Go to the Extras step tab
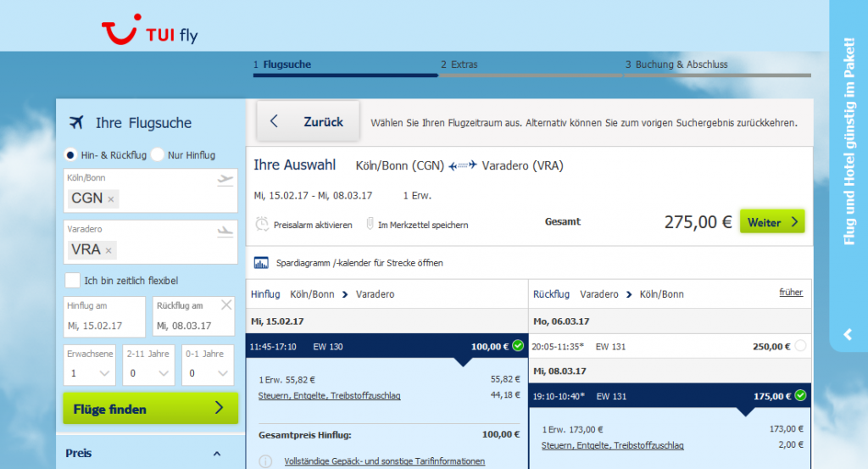Viewport: 868px width, 469px height. coord(459,64)
